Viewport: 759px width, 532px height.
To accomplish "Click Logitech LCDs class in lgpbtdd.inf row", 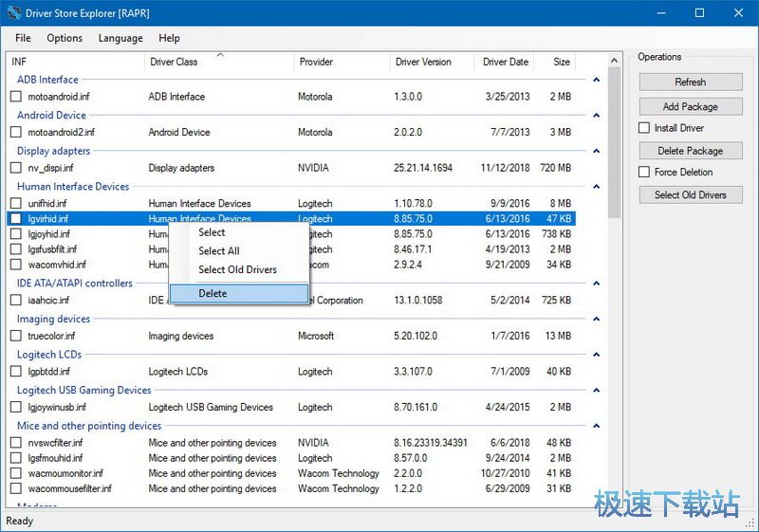I will 178,372.
